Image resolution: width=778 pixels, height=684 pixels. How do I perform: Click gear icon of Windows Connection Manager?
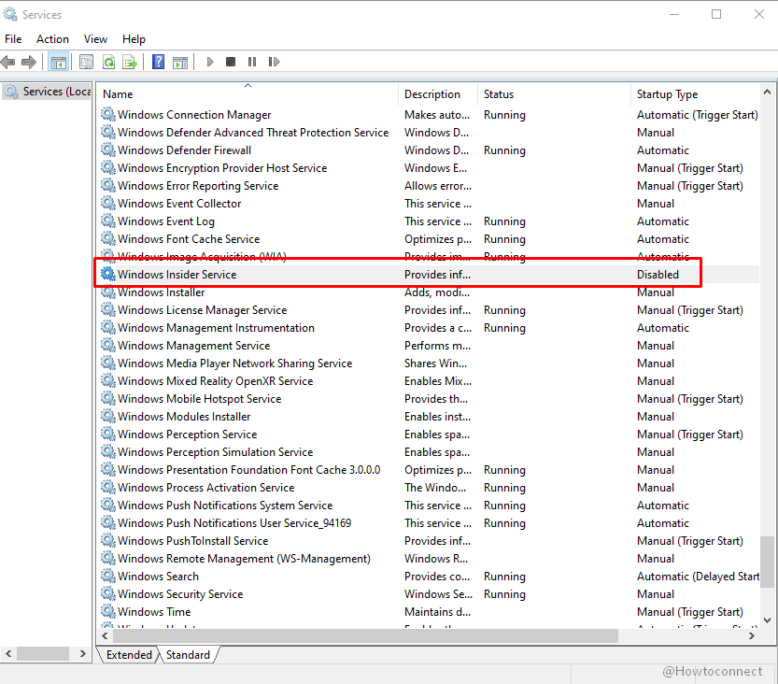pyautogui.click(x=108, y=114)
